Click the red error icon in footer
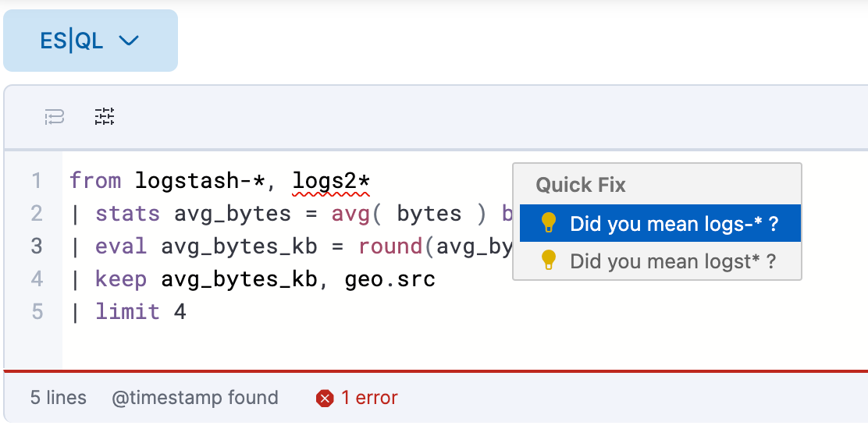 coord(325,399)
